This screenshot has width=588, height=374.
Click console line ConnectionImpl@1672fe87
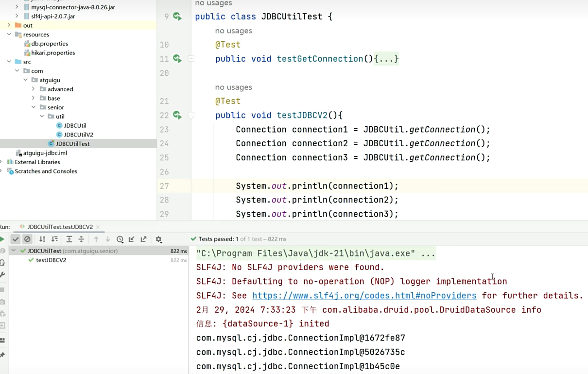pos(301,338)
